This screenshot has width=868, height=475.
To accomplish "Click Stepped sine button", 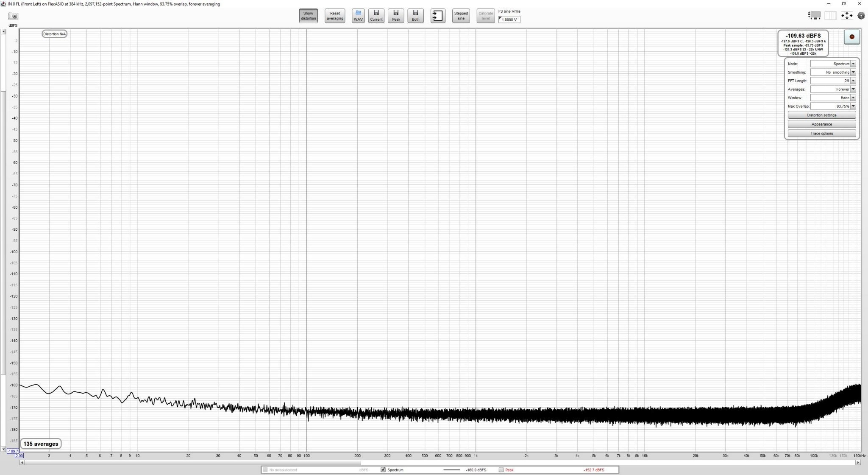I will [x=461, y=16].
